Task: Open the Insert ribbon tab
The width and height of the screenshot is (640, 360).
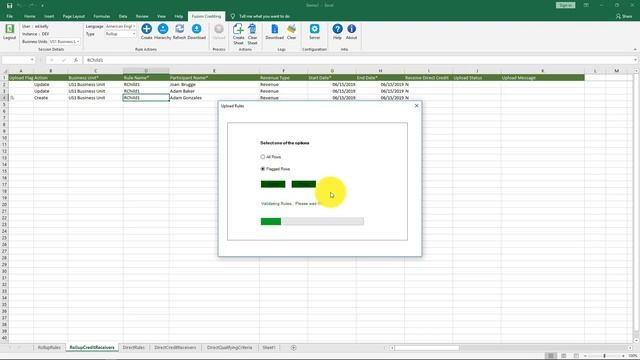Action: 49,16
